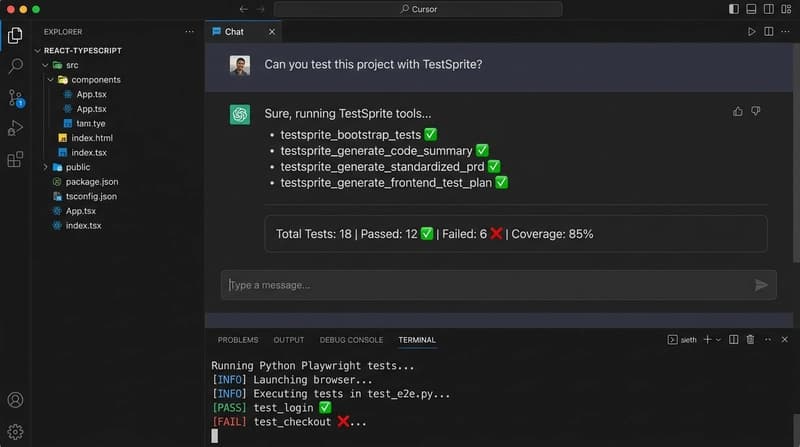Toggle bottom panel layout icon
Viewport: 800px width, 447px height.
coord(751,9)
